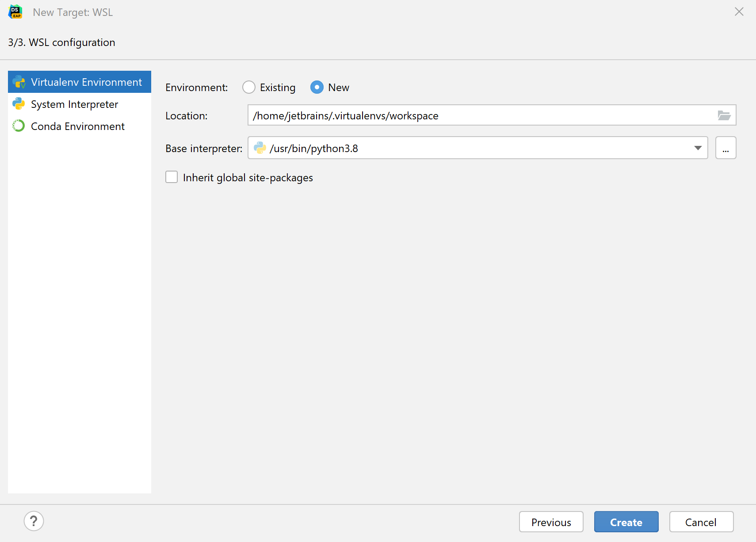The image size is (756, 542).
Task: Open the folder browser in the Location field
Action: pos(724,115)
